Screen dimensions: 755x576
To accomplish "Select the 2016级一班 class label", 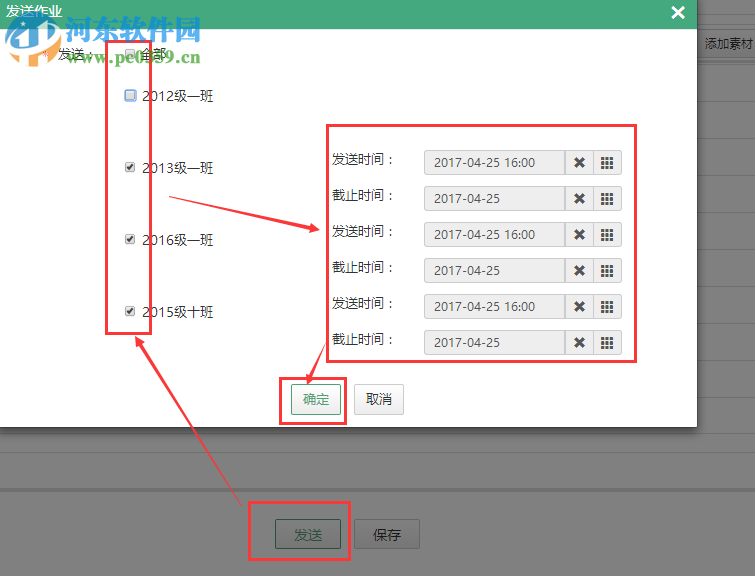I will [178, 240].
